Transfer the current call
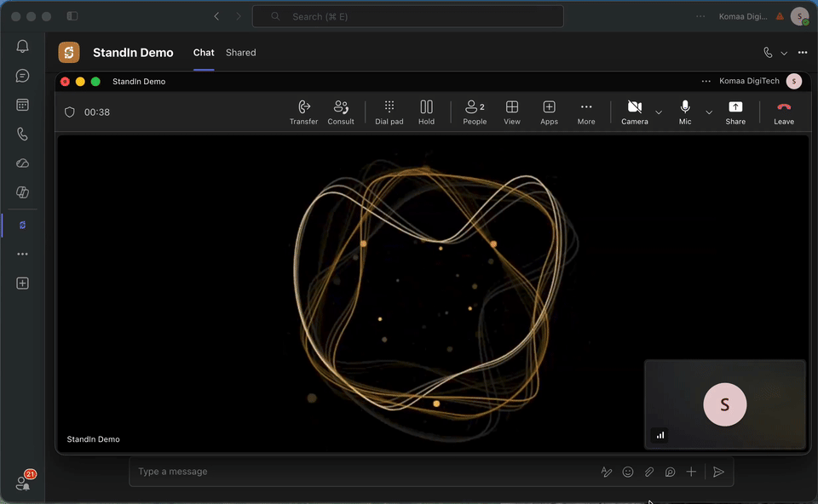The image size is (818, 504). 303,112
